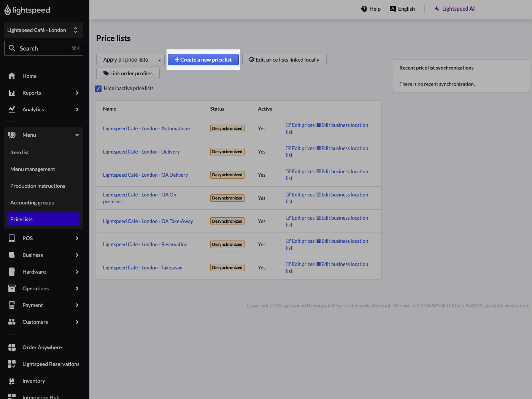
Task: Click the Menu plate icon
Action: (x=12, y=135)
